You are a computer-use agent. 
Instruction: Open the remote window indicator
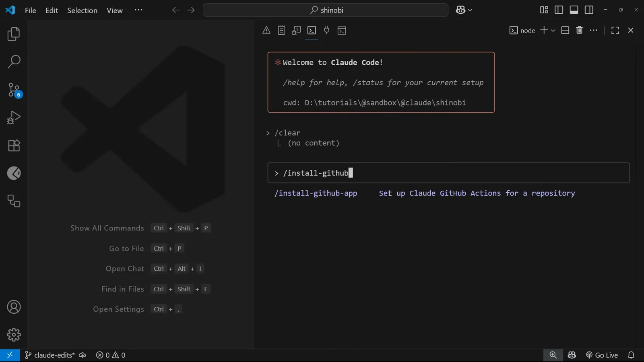point(10,355)
